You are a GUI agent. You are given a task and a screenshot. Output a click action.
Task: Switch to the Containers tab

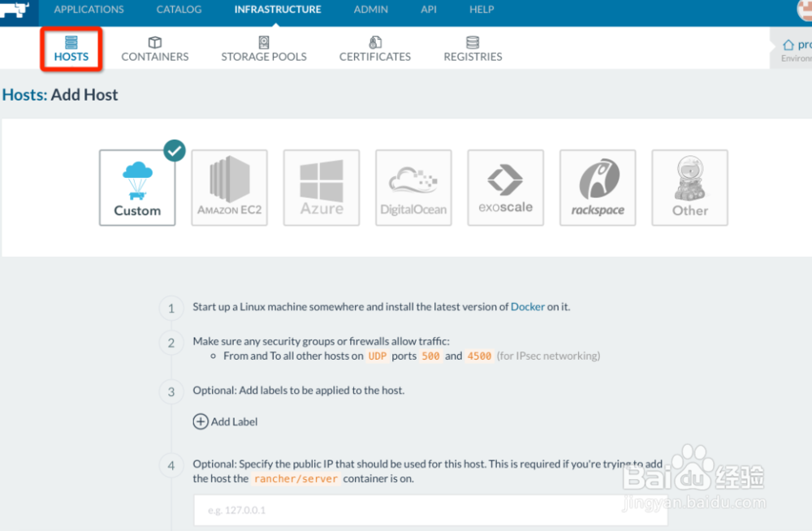155,50
